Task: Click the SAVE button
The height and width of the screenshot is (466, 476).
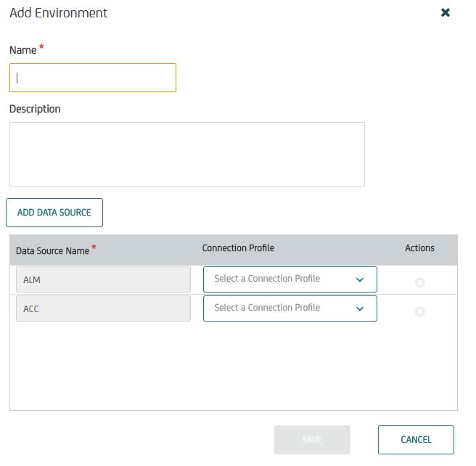Action: coord(312,440)
